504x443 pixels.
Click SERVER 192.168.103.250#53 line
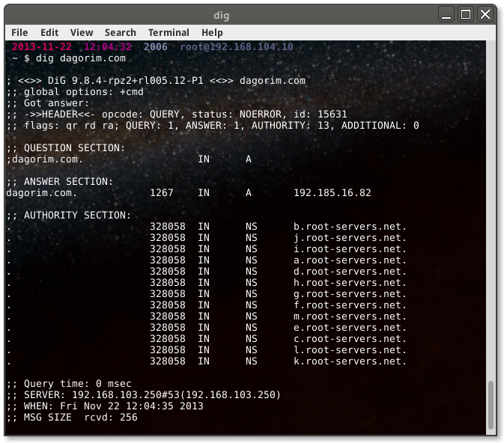click(144, 395)
